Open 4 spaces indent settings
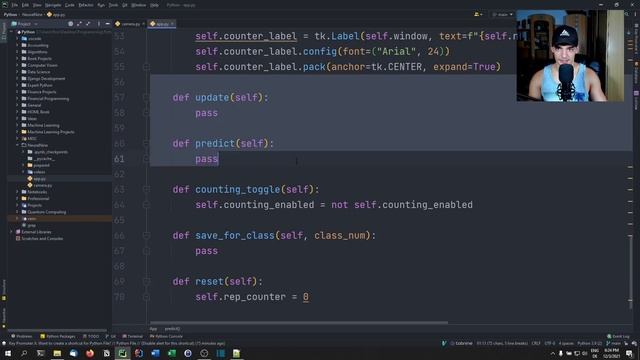The width and height of the screenshot is (640, 360). click(566, 343)
